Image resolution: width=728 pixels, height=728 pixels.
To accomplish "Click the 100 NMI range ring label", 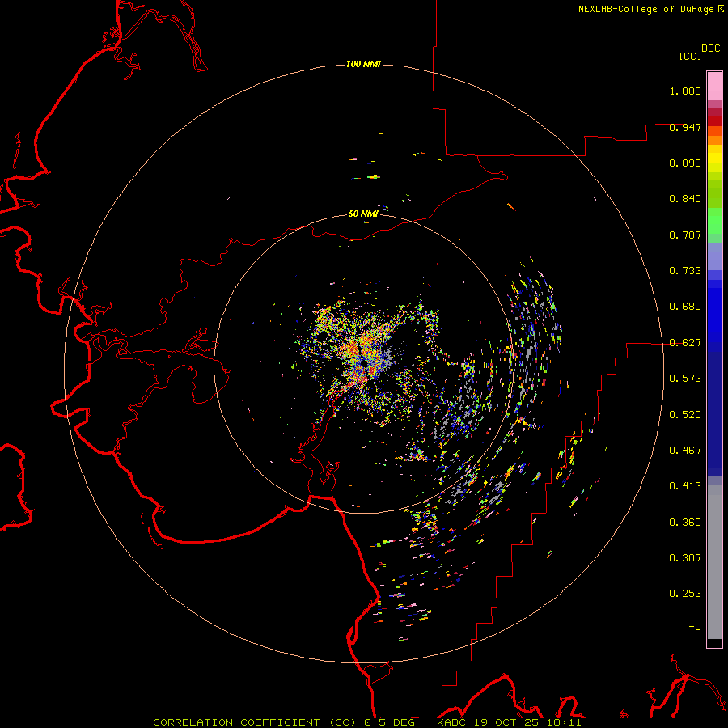I will click(x=363, y=64).
